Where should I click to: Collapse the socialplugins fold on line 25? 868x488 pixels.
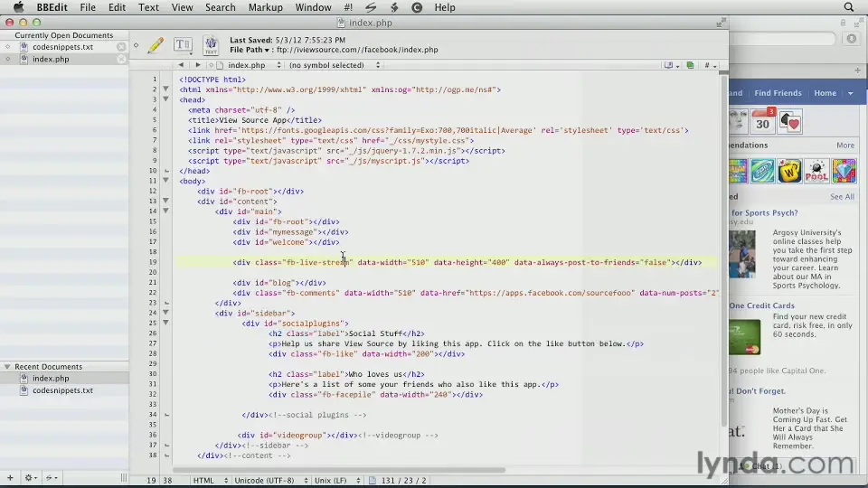point(165,323)
